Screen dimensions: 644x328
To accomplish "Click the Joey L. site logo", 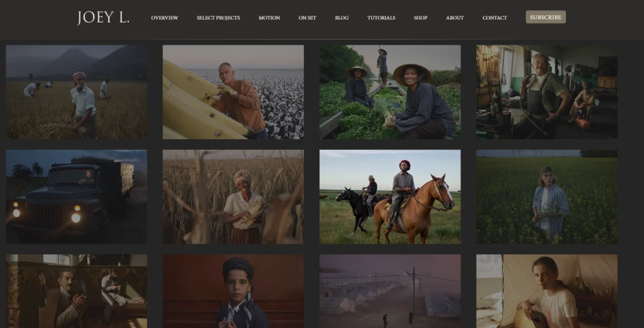I will (103, 18).
